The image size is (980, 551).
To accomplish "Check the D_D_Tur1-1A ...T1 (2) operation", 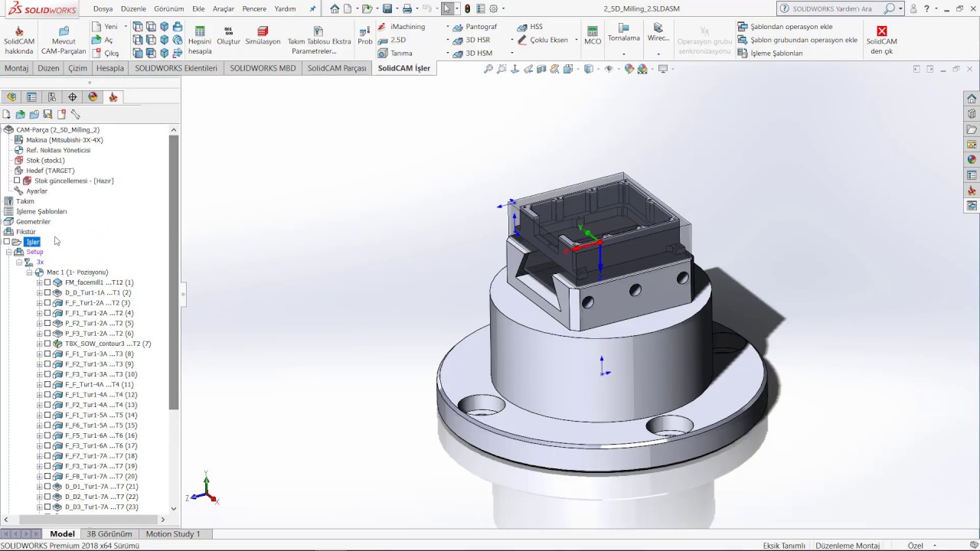I will point(47,292).
